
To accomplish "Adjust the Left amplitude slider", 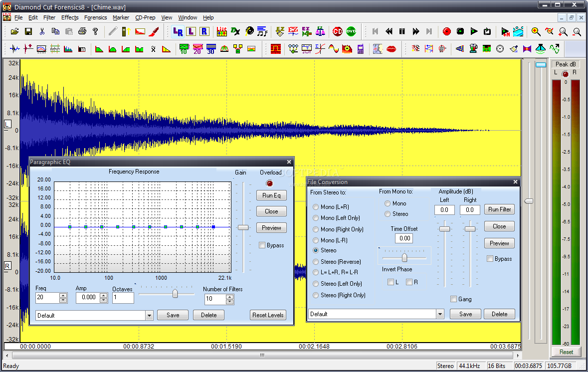I will tap(444, 229).
